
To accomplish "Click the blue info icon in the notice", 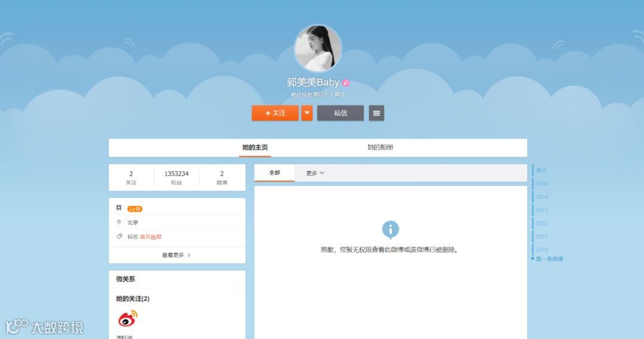I will [390, 229].
